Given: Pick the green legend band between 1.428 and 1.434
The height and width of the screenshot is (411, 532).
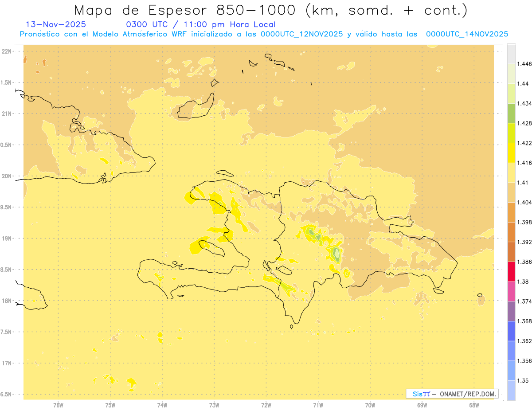Looking at the screenshot, I should 511,113.
